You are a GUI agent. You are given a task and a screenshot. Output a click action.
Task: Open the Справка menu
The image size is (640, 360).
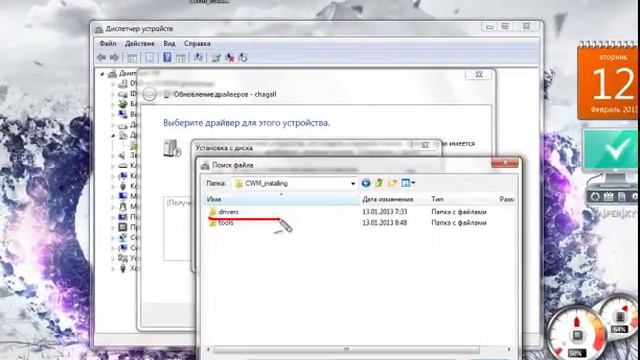[x=197, y=44]
